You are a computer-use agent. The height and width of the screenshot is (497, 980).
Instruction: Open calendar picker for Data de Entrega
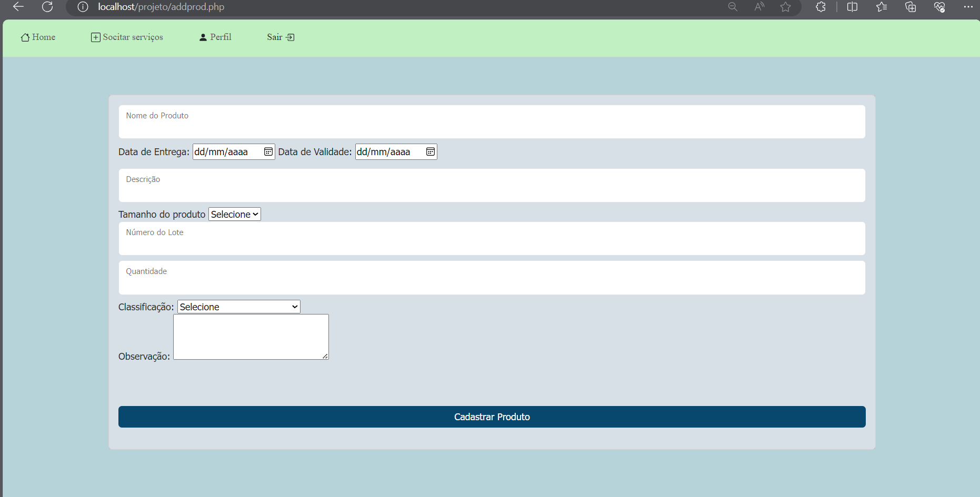click(268, 152)
